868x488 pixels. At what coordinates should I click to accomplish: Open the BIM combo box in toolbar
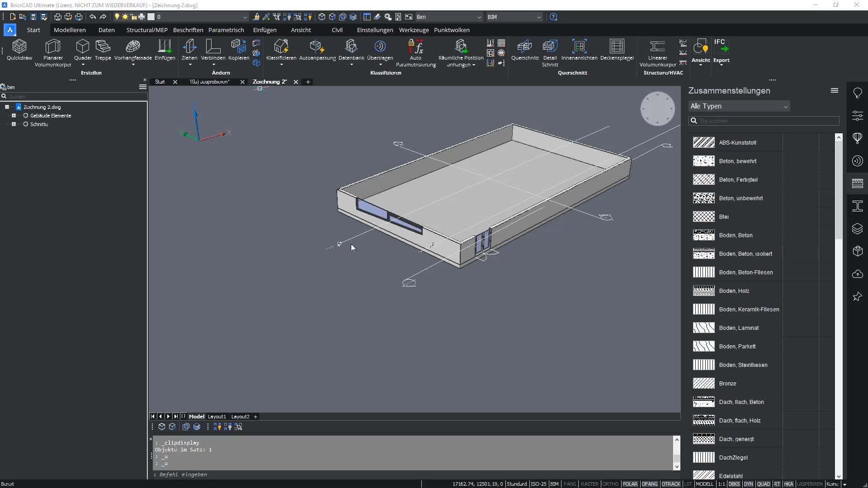click(514, 17)
